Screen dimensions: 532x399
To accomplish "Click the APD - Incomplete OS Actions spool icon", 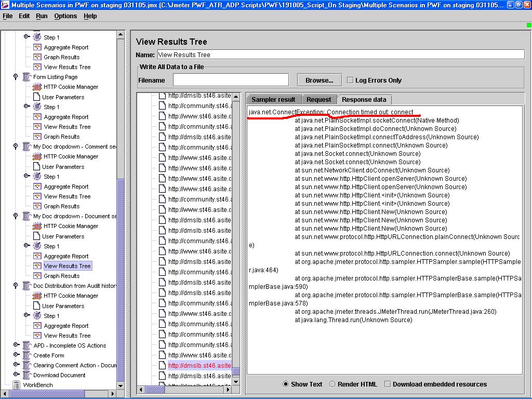I will pyautogui.click(x=27, y=345).
